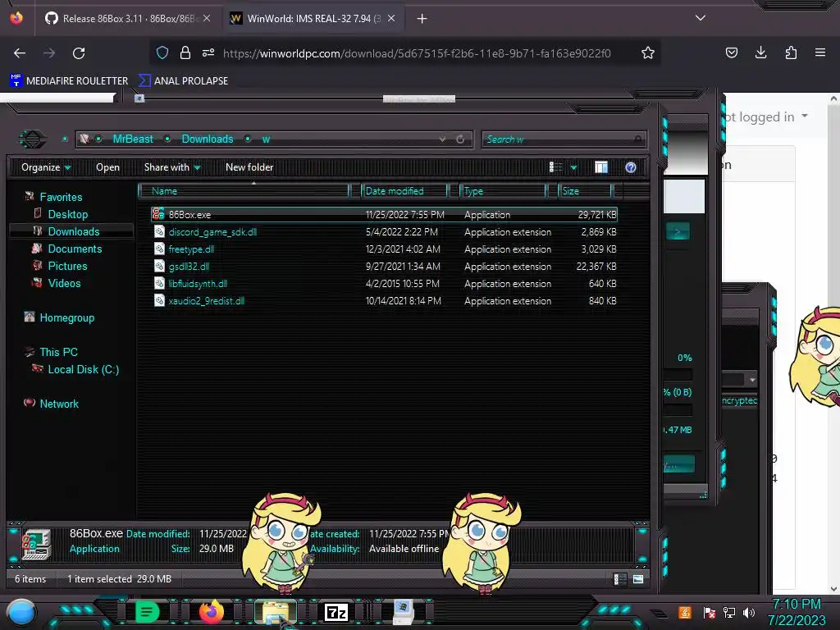List all tabs dropdown arrow
The width and height of the screenshot is (840, 630).
701,18
